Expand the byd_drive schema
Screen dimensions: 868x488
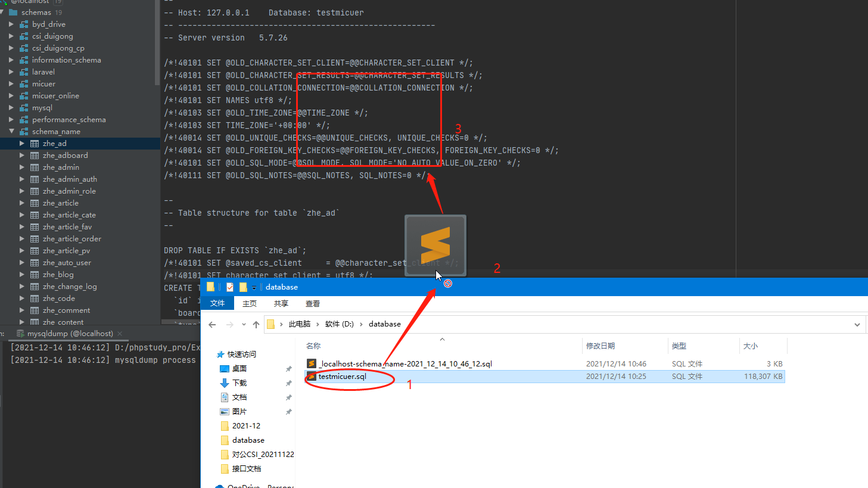click(x=11, y=24)
